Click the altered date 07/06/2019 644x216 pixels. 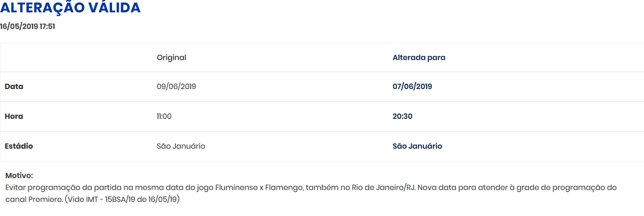[412, 86]
